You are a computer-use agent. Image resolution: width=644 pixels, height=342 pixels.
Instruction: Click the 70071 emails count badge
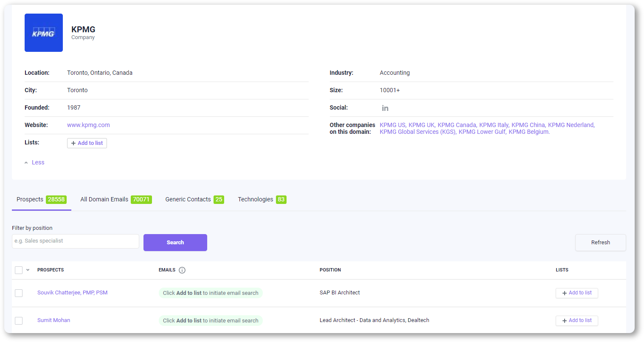click(141, 200)
